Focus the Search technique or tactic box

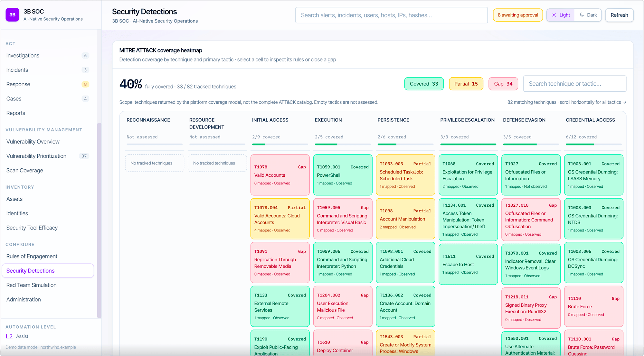coord(574,84)
